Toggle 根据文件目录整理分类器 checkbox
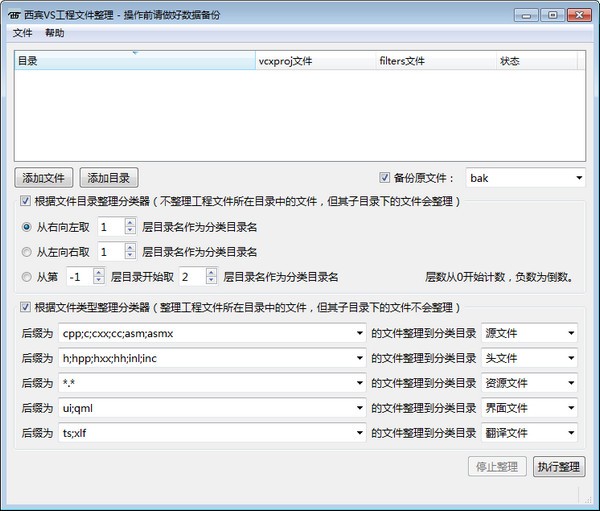Screen dimensions: 600x511 25,201
